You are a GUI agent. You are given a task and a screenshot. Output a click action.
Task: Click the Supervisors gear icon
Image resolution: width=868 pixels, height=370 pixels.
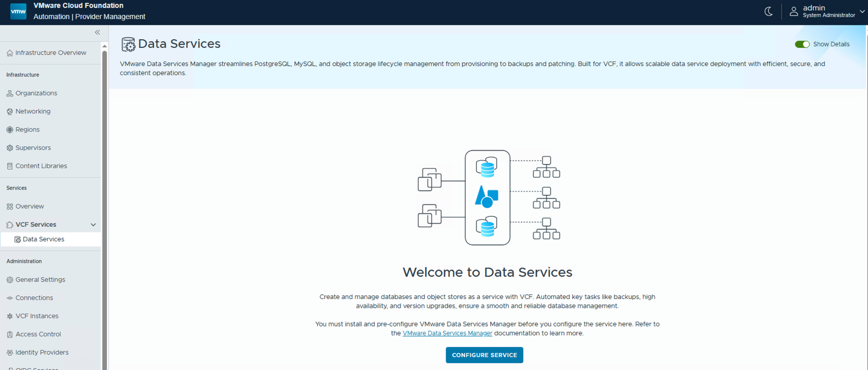coord(10,148)
